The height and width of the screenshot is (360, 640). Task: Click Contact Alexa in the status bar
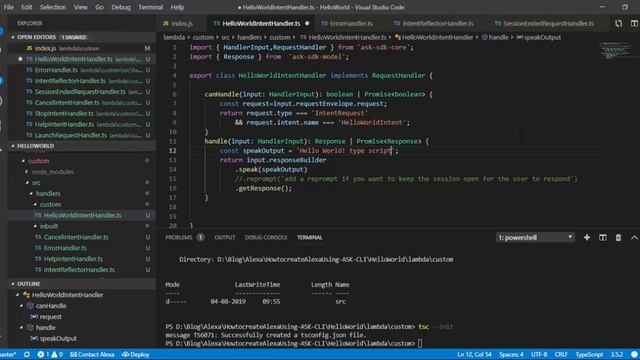coord(92,354)
